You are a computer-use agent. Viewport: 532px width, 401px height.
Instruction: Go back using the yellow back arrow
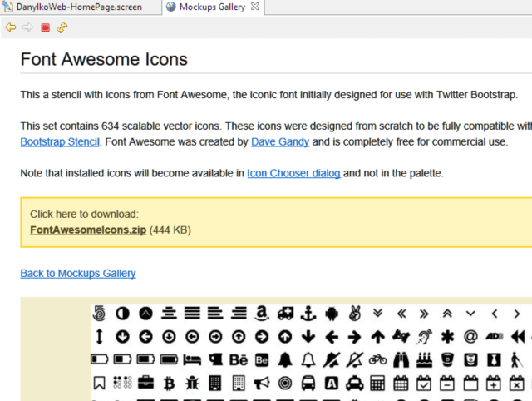click(11, 27)
